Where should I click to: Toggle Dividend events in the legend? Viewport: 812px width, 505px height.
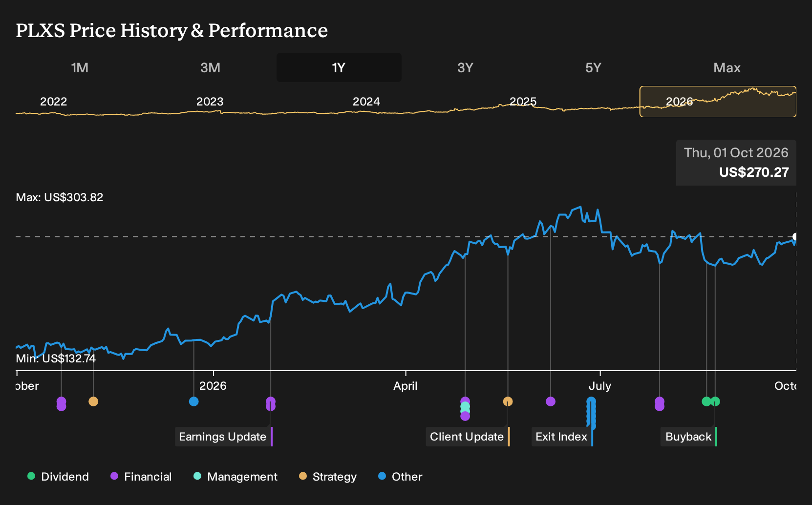click(x=58, y=477)
